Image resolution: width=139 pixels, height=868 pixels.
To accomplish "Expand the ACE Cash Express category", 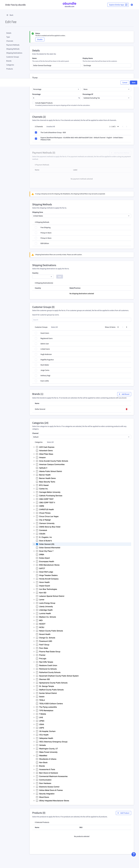I will pyautogui.click(x=34, y=447).
